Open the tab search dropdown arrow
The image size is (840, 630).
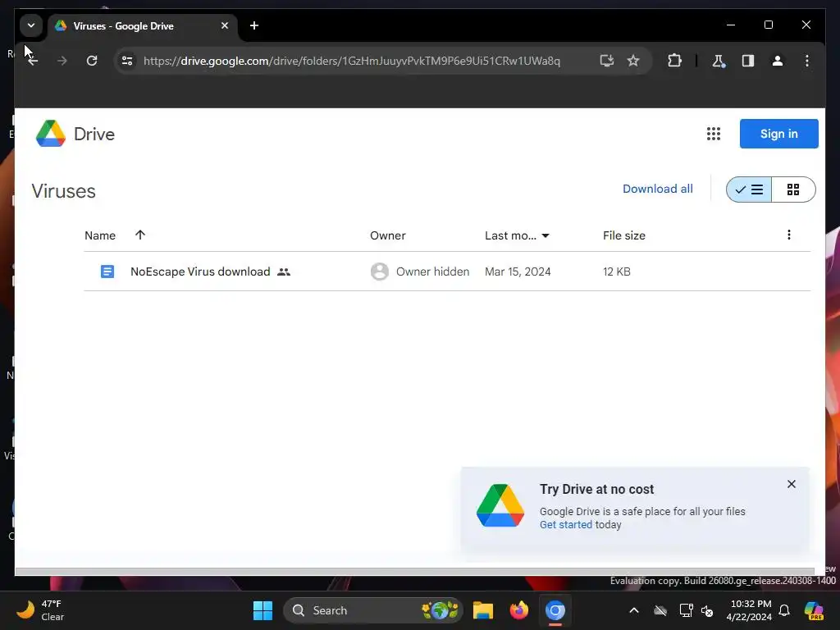[x=31, y=25]
